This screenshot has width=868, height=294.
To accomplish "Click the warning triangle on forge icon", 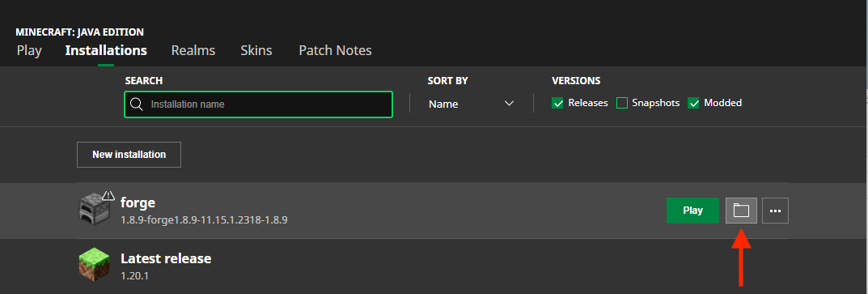I will (x=108, y=194).
